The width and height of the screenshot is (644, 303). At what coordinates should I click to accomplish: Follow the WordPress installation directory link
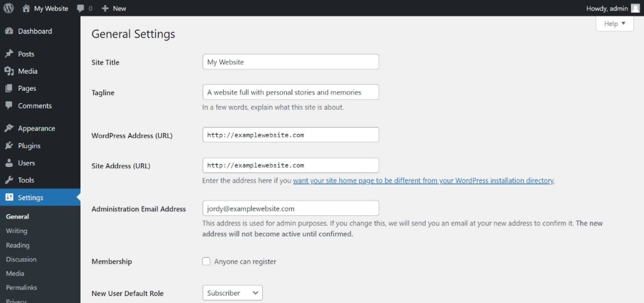pyautogui.click(x=423, y=181)
